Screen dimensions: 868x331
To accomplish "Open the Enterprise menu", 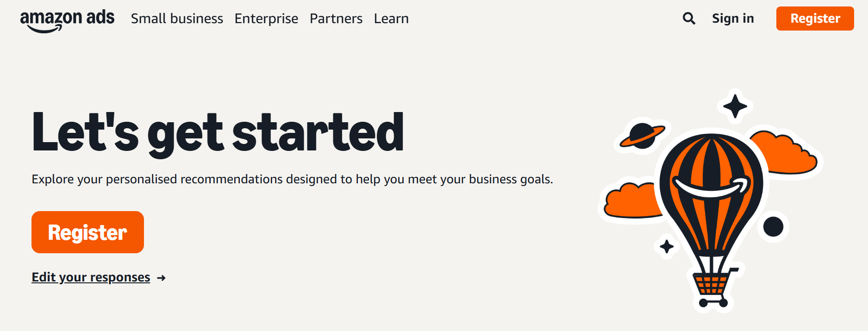I will [x=266, y=19].
